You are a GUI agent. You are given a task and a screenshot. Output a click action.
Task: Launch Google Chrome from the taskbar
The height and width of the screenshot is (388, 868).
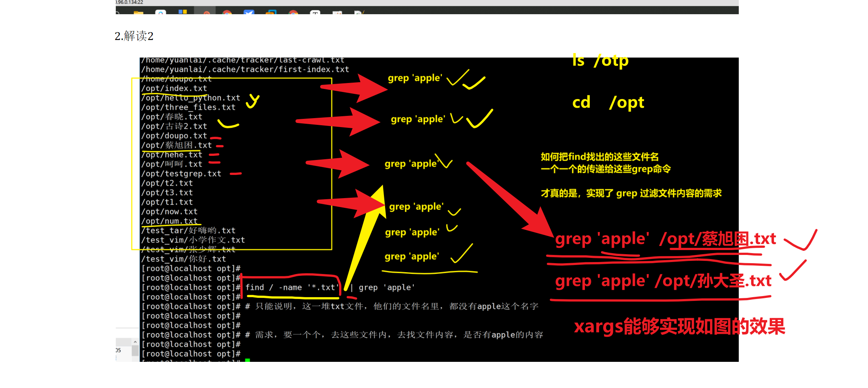(227, 12)
